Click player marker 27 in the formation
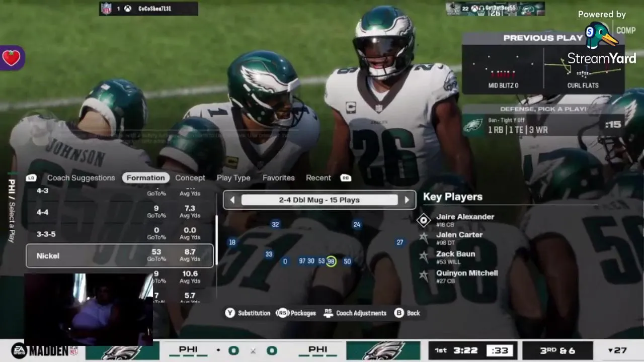 tap(399, 242)
